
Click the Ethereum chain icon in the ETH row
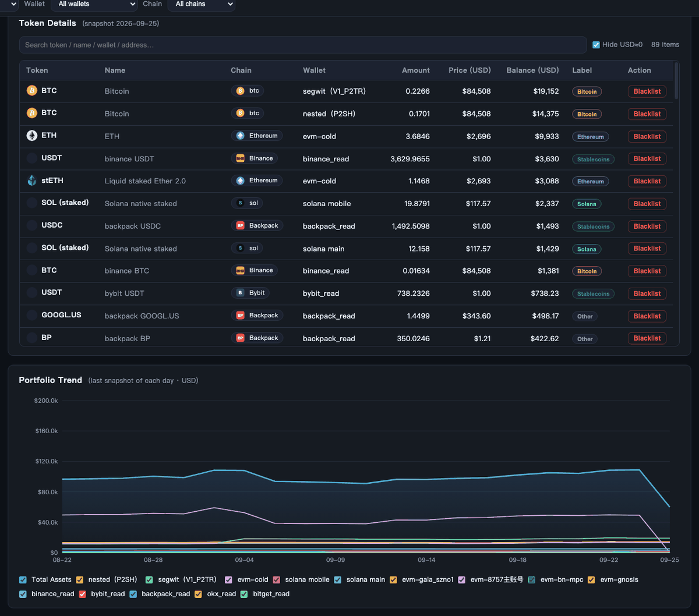point(240,136)
